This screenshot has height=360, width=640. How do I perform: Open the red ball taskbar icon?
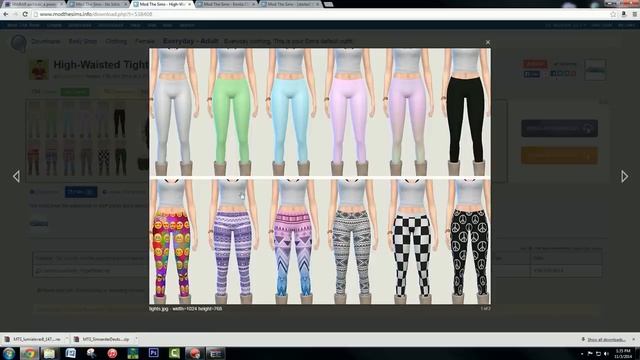195,353
